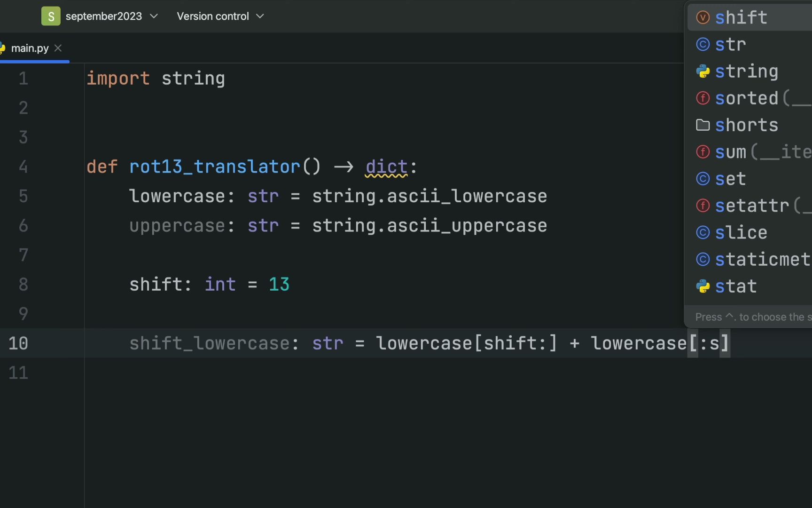
Task: Choose the 'set' class completion suggestion
Action: tap(750, 178)
